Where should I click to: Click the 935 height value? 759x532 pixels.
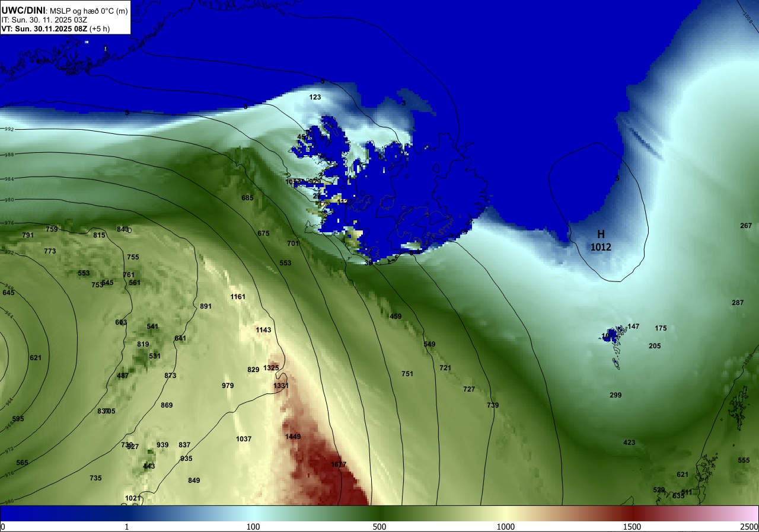(x=186, y=459)
